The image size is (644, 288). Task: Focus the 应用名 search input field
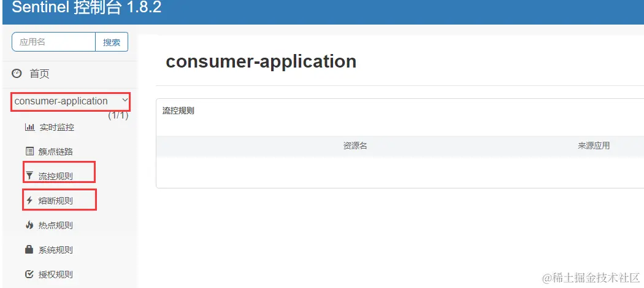(54, 42)
